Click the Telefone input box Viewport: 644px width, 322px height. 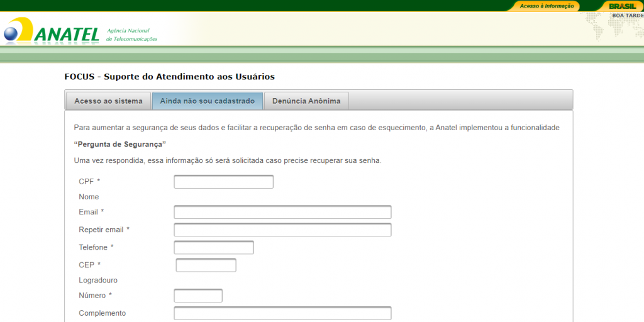point(213,247)
